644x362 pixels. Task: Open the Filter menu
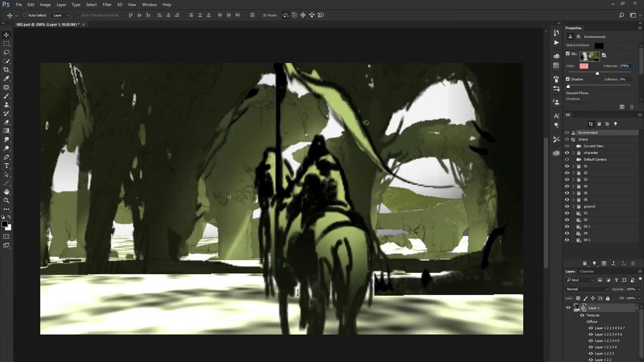[107, 5]
